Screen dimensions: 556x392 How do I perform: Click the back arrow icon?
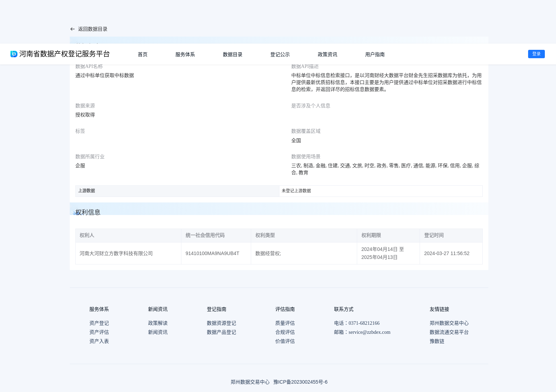click(x=73, y=29)
